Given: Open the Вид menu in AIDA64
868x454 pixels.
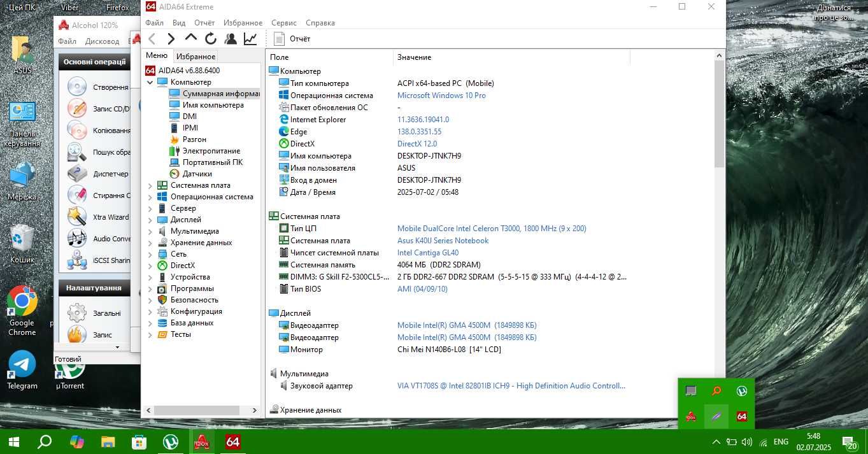Looking at the screenshot, I should tap(179, 23).
